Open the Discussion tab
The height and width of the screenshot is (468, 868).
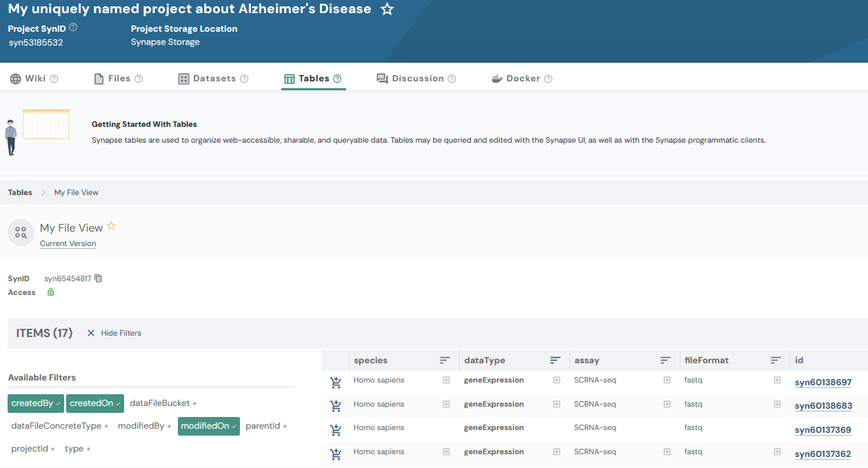[416, 79]
